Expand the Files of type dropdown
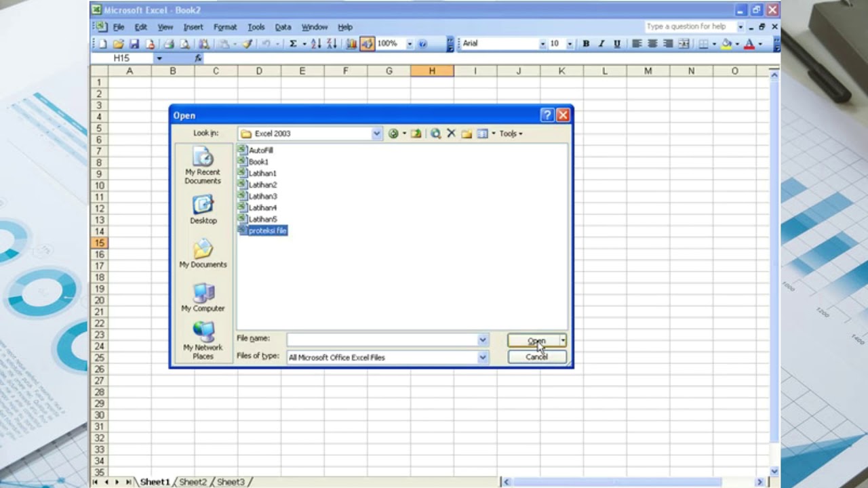The width and height of the screenshot is (868, 488). coord(483,357)
